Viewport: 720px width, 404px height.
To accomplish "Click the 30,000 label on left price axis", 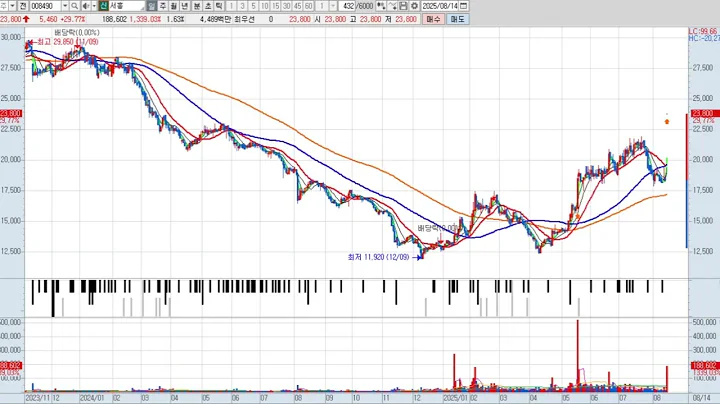I will point(11,37).
